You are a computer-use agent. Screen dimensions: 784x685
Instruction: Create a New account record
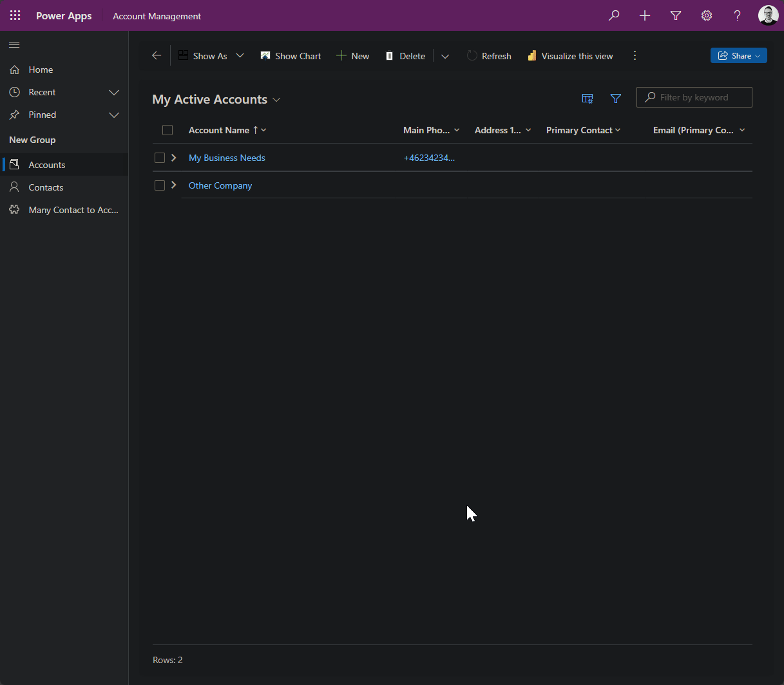(x=353, y=56)
